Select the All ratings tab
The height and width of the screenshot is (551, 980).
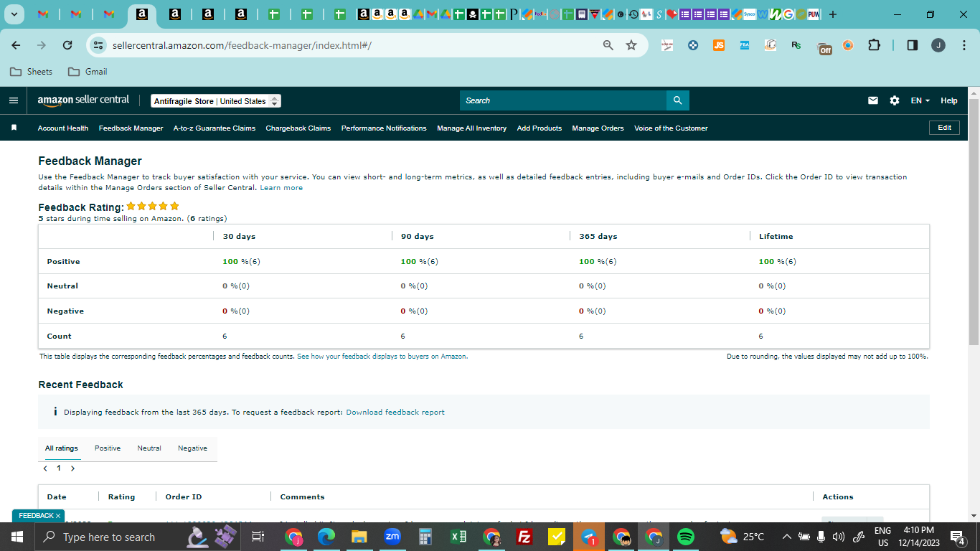[x=62, y=448]
